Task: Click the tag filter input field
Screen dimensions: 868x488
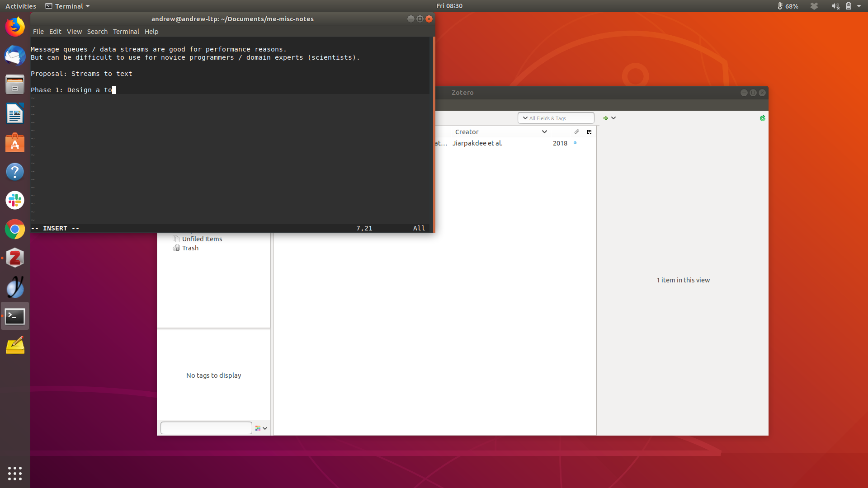Action: click(206, 428)
